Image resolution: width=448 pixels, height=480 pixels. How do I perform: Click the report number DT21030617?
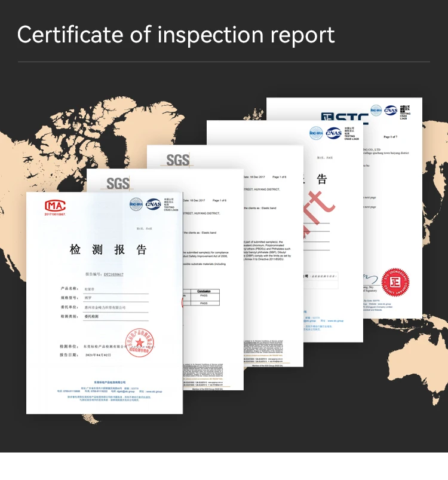(x=113, y=274)
